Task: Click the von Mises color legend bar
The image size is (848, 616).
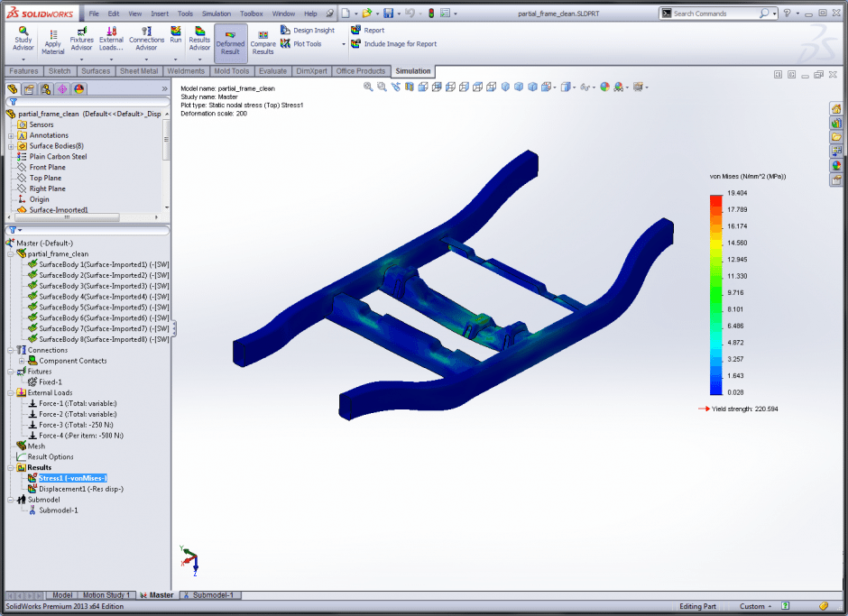Action: pos(716,294)
